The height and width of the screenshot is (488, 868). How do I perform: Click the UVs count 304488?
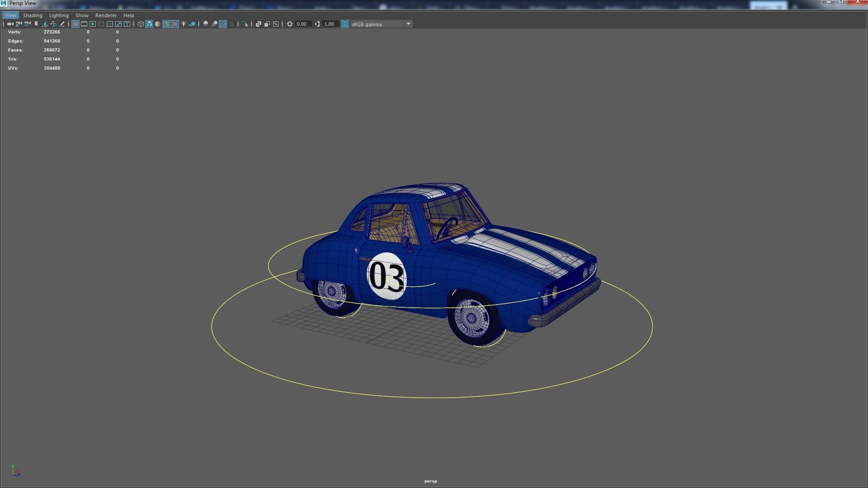click(x=52, y=68)
